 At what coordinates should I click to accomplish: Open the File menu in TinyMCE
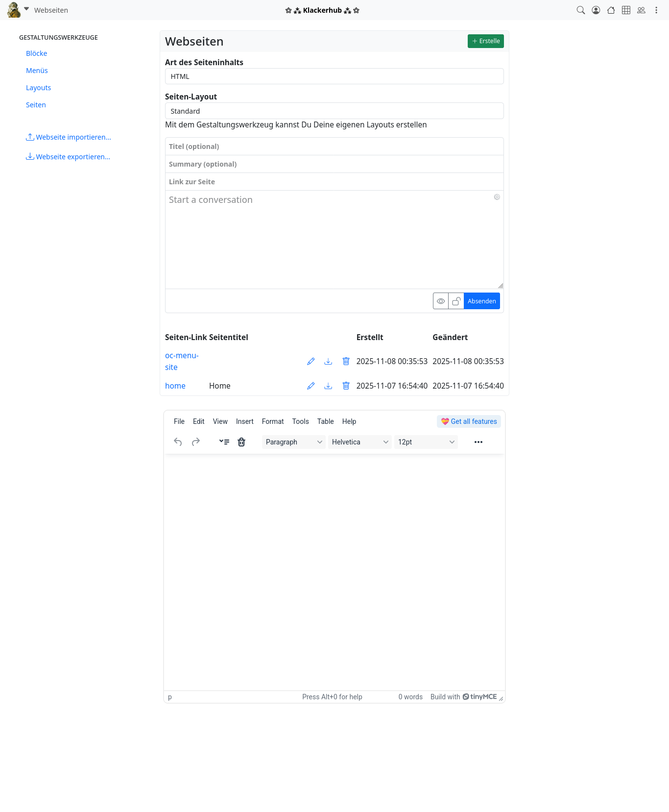(179, 421)
